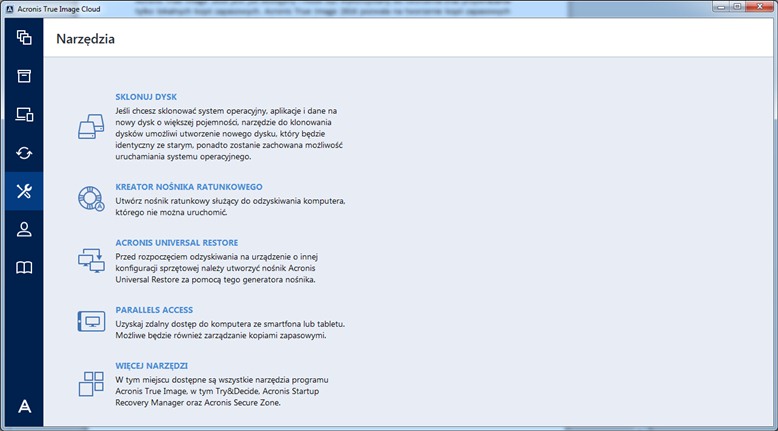The image size is (778, 431).
Task: Maximize the Acronis window
Action: point(737,6)
